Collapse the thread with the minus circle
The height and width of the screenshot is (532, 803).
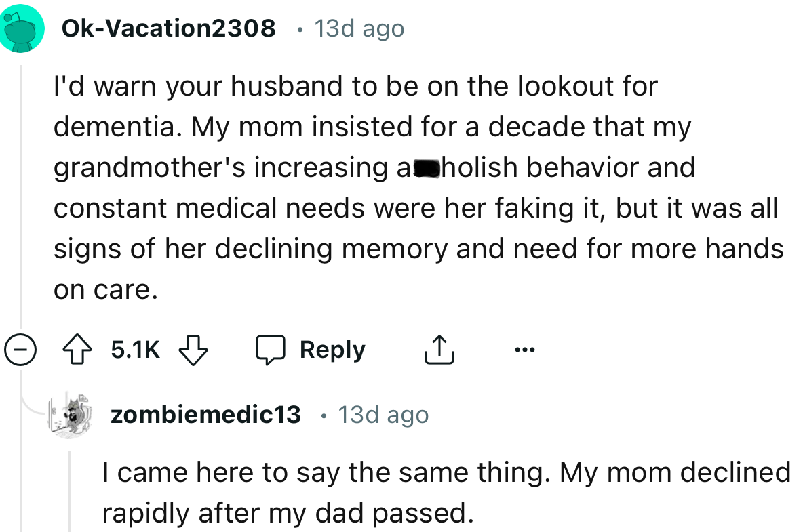click(19, 350)
